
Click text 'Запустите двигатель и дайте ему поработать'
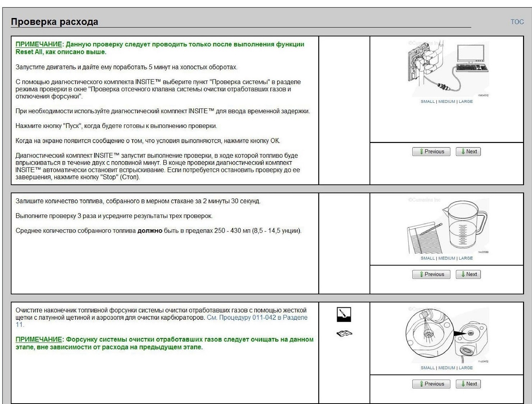click(82, 67)
